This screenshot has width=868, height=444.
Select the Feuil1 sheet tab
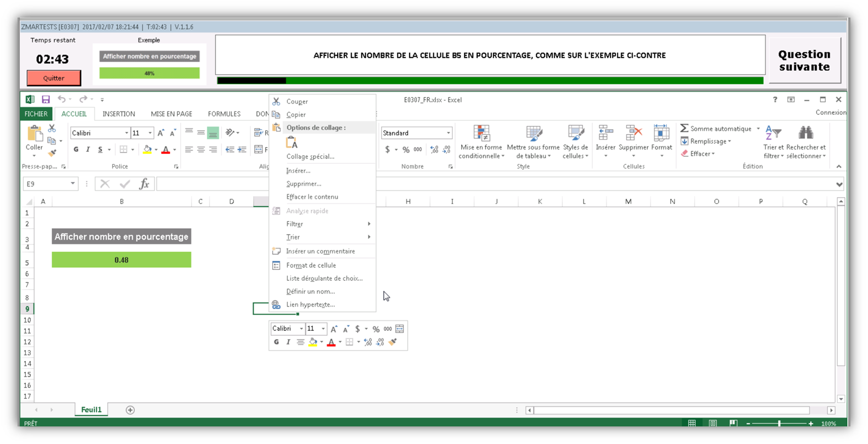pos(91,410)
